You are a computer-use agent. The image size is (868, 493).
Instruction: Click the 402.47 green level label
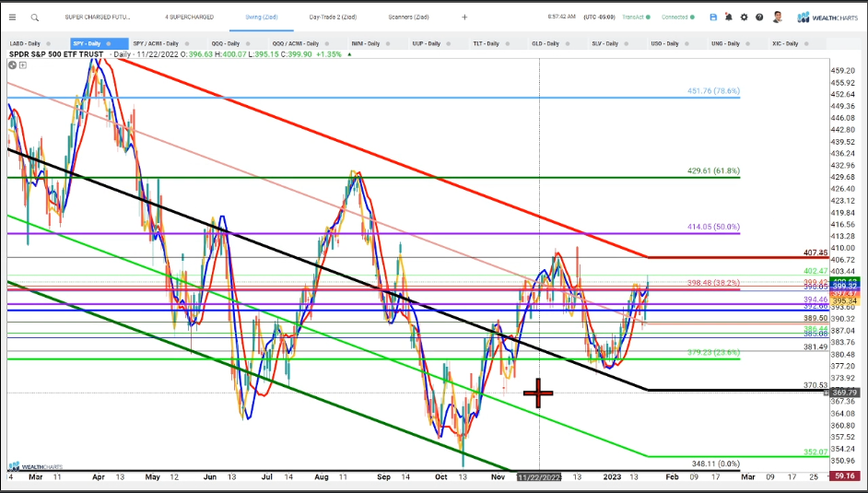pos(815,271)
